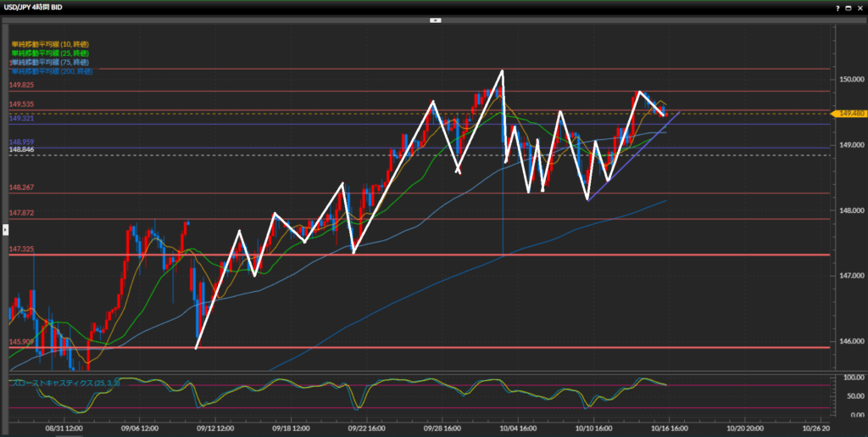
Task: Close the USD/JPY chart window
Action: coord(860,8)
